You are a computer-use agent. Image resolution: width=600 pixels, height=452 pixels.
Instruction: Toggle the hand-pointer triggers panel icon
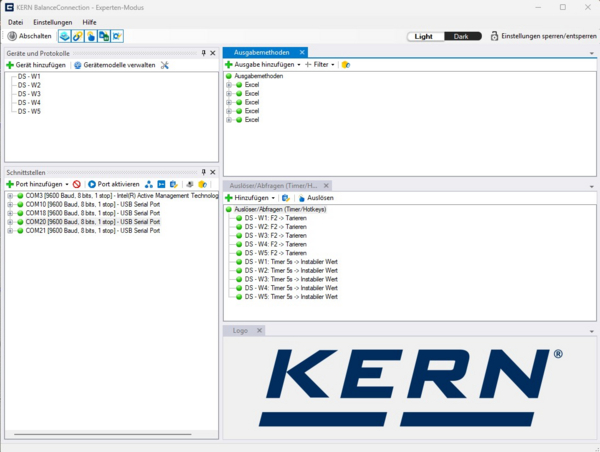[91, 36]
